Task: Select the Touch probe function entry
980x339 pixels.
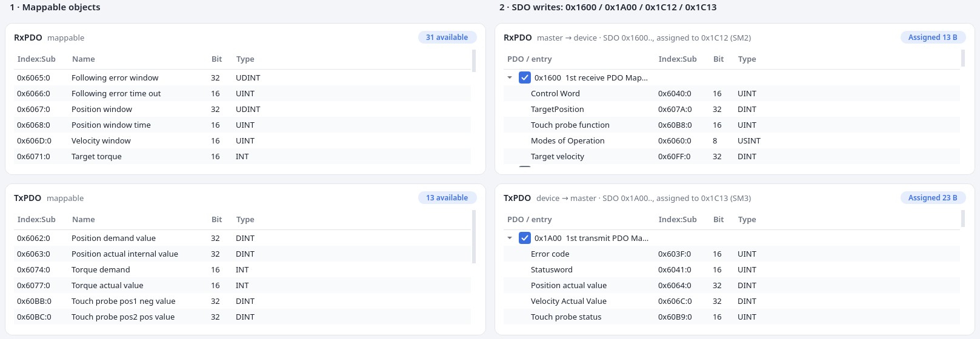Action: [x=732, y=125]
